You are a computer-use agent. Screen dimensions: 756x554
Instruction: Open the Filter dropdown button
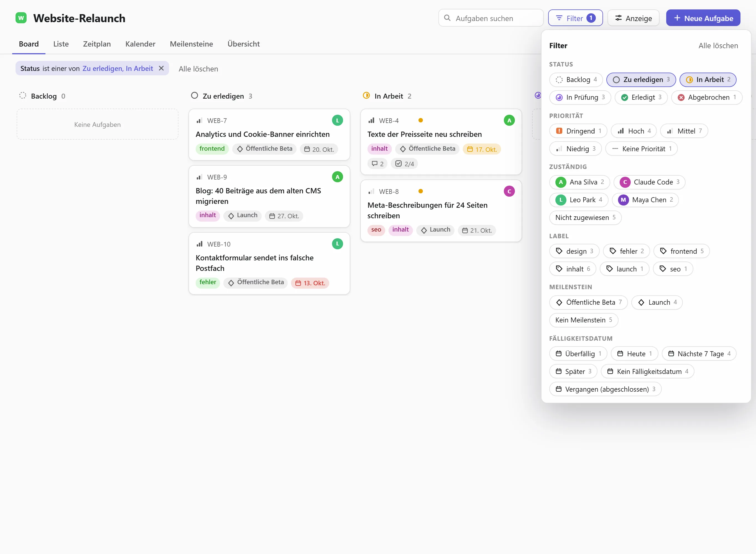pyautogui.click(x=576, y=18)
